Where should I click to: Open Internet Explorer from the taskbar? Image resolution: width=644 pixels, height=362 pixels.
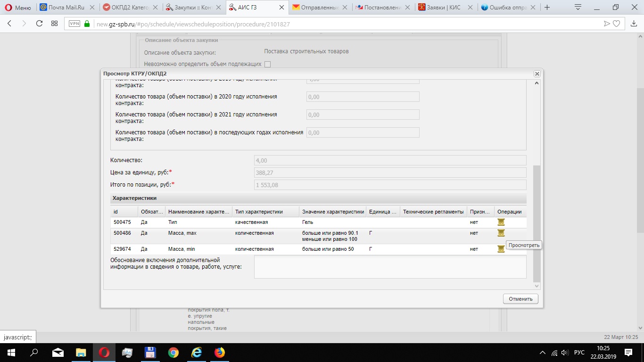click(197, 352)
